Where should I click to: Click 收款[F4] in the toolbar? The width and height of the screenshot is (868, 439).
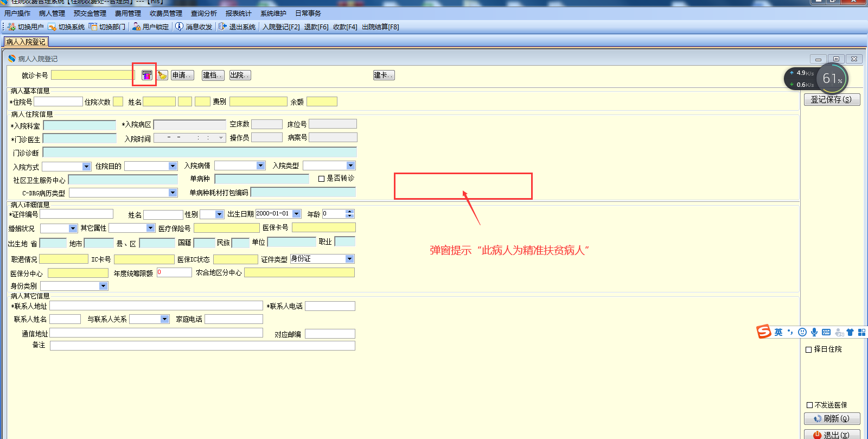[345, 27]
